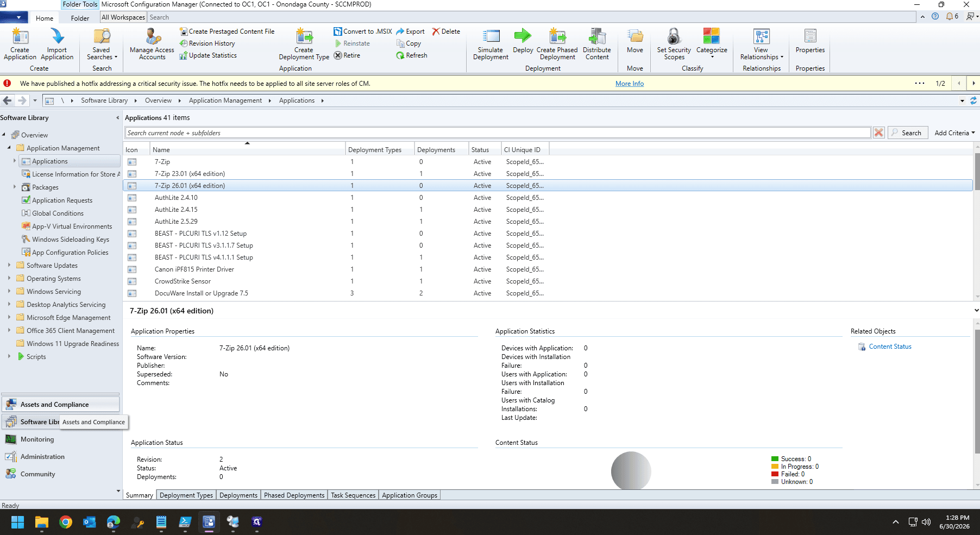Refresh the applications list
The height and width of the screenshot is (535, 980).
[412, 55]
